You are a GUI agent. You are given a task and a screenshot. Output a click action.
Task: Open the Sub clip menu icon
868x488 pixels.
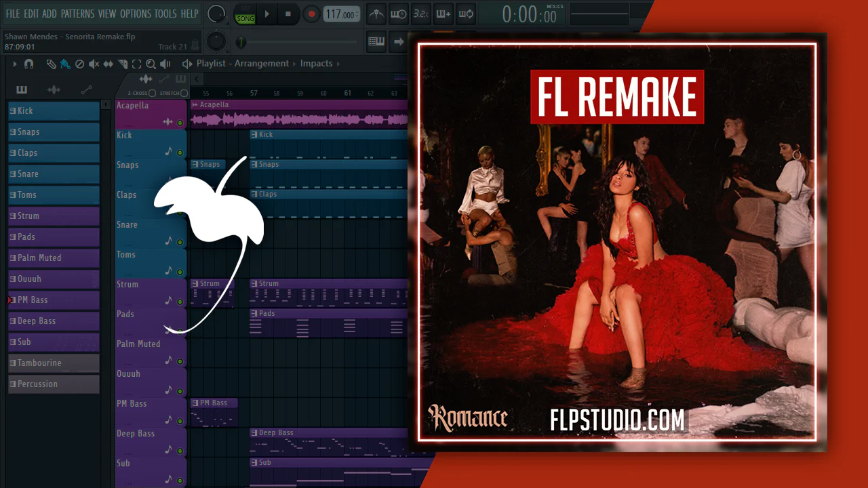(x=254, y=463)
